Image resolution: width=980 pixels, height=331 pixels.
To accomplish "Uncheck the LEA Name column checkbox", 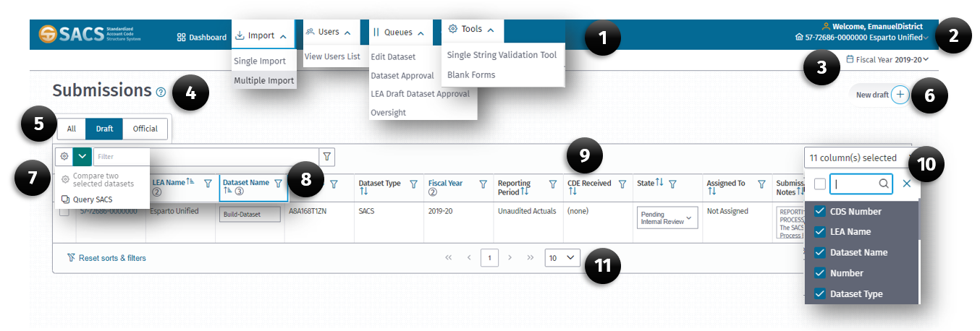I will [x=820, y=232].
